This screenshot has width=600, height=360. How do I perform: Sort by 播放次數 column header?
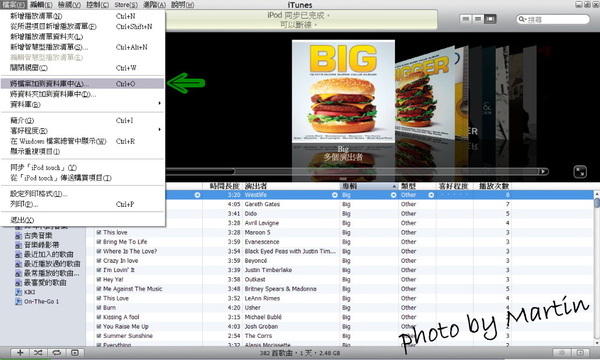click(x=493, y=186)
